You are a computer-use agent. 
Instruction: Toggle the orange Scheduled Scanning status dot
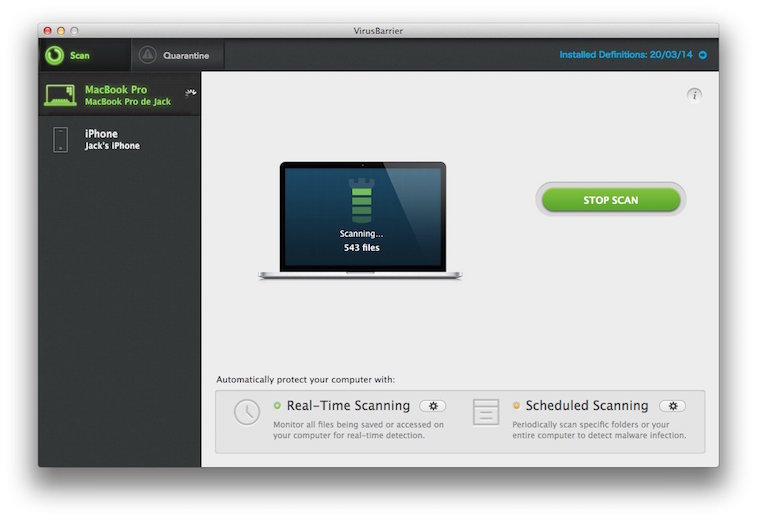(x=516, y=406)
